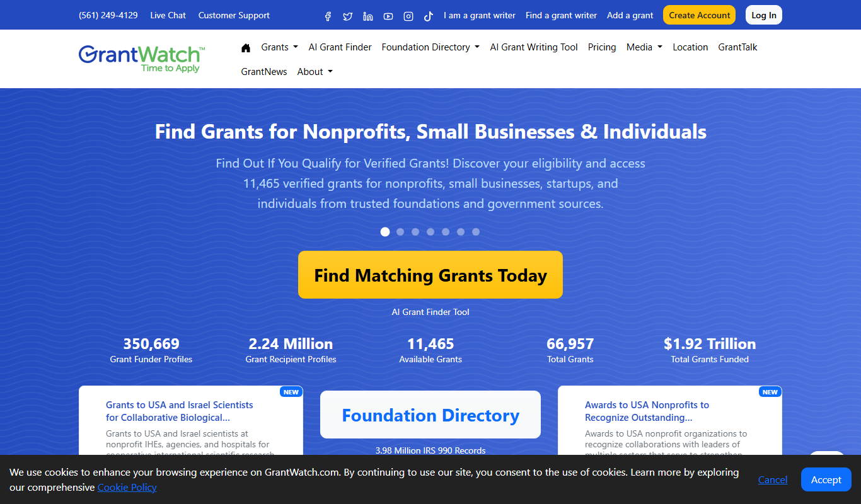Click the Log In button
Image resolution: width=861 pixels, height=504 pixels.
764,15
